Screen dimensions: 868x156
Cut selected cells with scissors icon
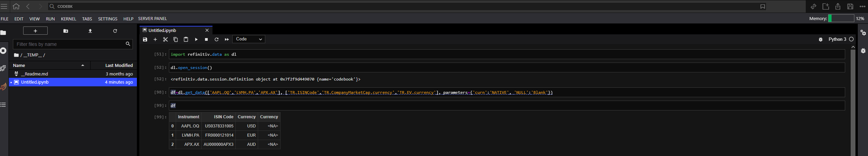click(x=165, y=39)
